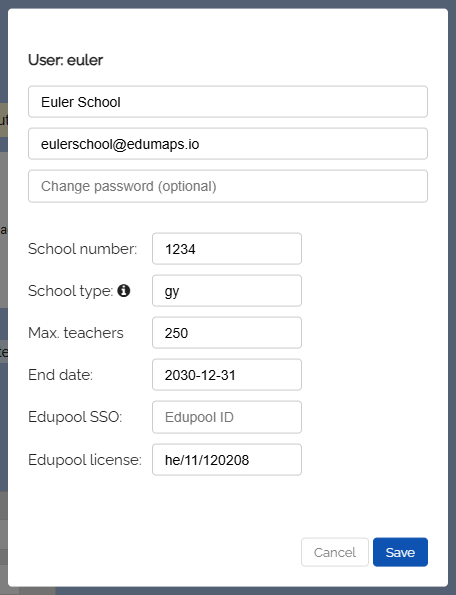Click the "School type:" text label
This screenshot has height=595, width=456.
(x=71, y=291)
